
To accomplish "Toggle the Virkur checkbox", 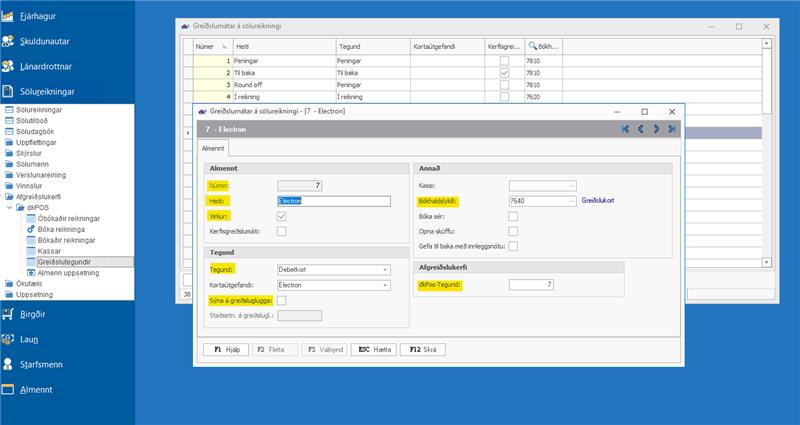I will [x=282, y=216].
